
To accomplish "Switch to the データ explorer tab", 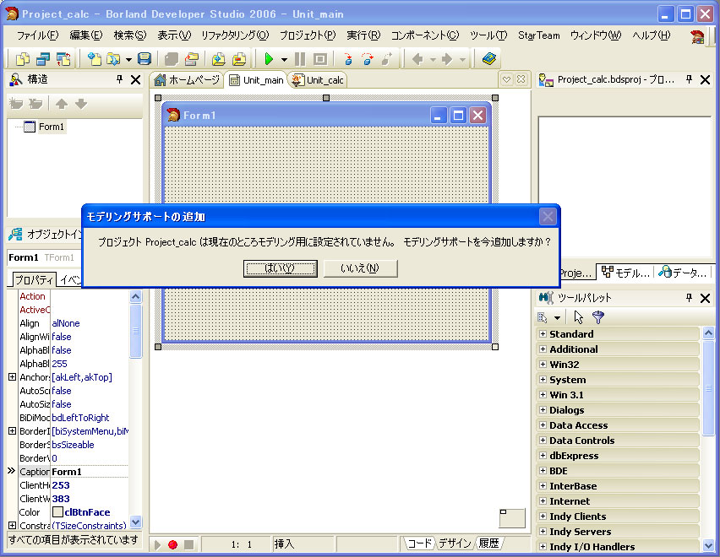I will 682,273.
